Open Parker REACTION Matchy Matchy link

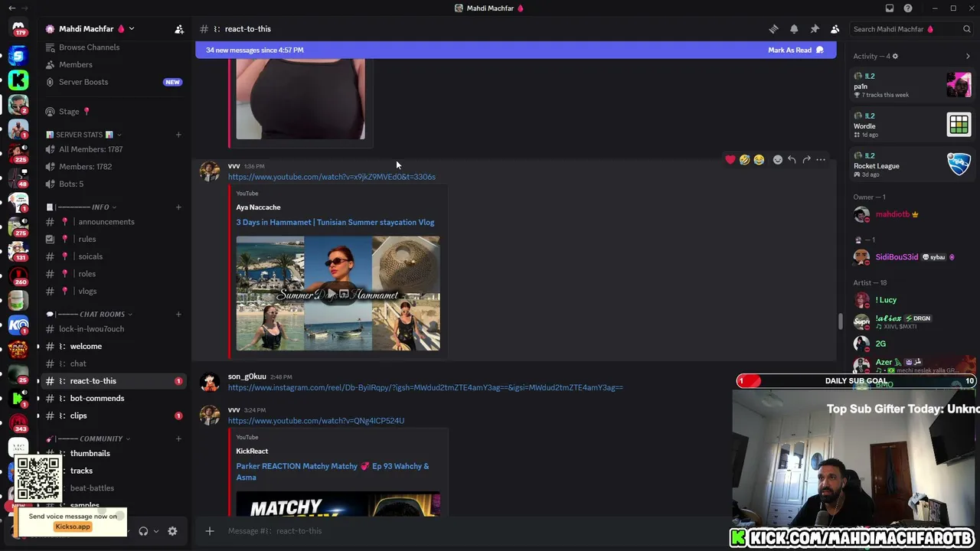[332, 471]
